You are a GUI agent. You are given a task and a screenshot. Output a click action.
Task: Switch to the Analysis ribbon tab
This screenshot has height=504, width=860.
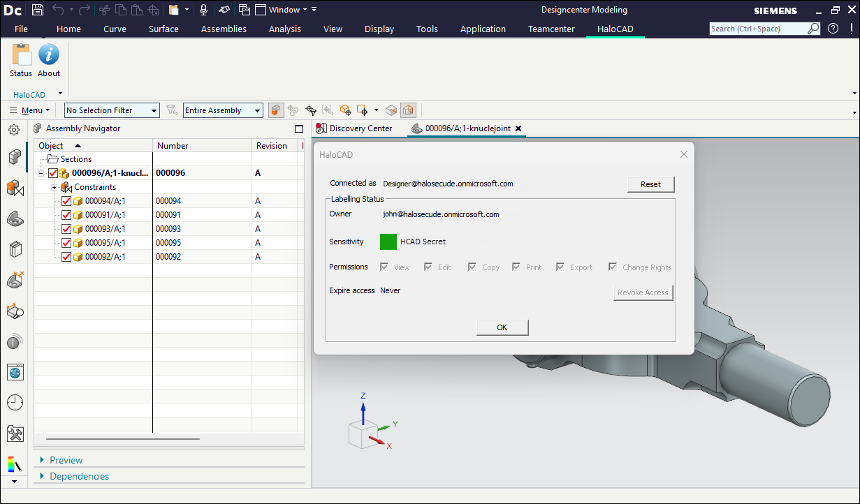[x=285, y=29]
